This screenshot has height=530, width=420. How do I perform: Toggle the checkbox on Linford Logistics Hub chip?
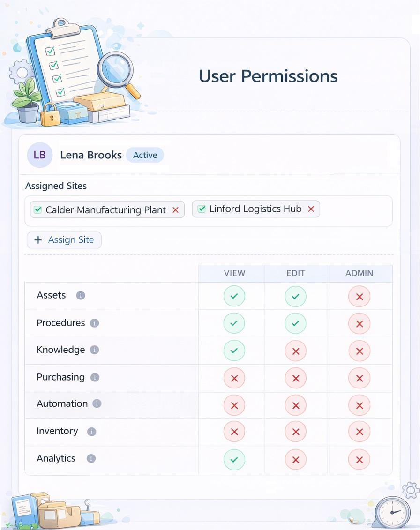202,208
